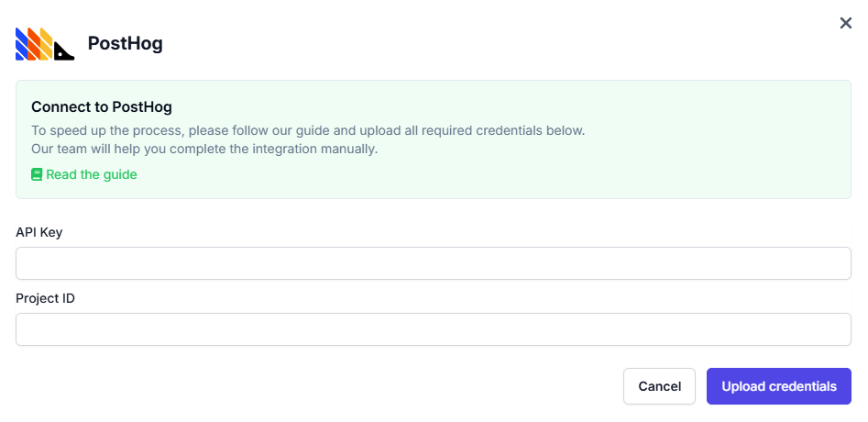Viewport: 868px width, 422px height.
Task: Click the 'Our team will help you' sentence
Action: [x=204, y=149]
